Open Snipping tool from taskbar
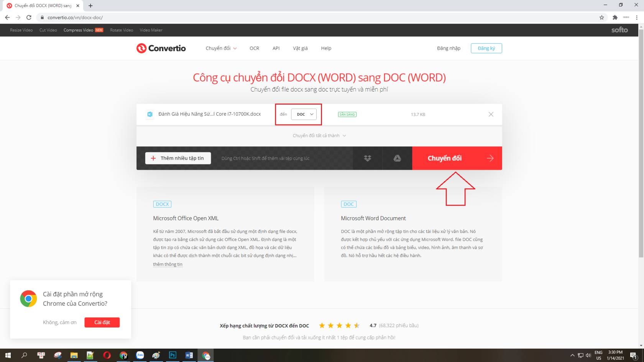The height and width of the screenshot is (362, 644). tap(58, 355)
